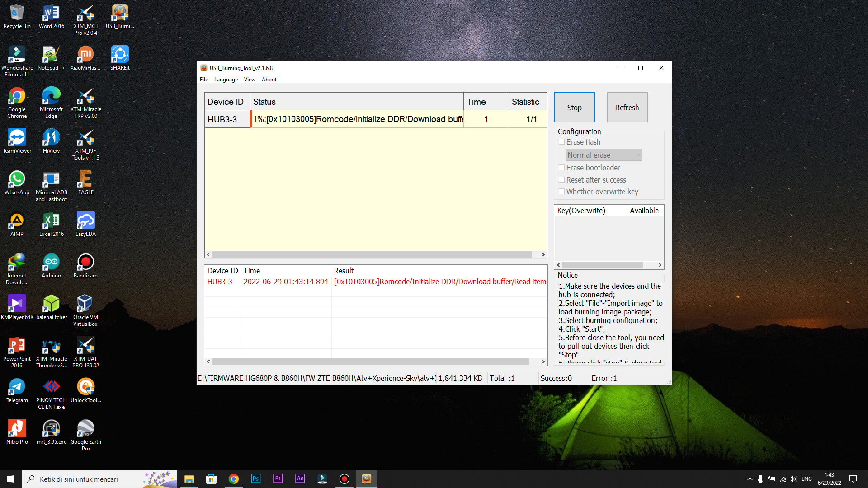The width and height of the screenshot is (868, 488).
Task: Click the Stop button to halt burning
Action: click(x=574, y=107)
